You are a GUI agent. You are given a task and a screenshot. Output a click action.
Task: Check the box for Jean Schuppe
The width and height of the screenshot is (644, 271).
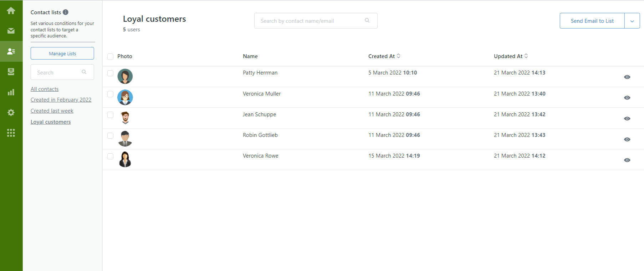(111, 115)
